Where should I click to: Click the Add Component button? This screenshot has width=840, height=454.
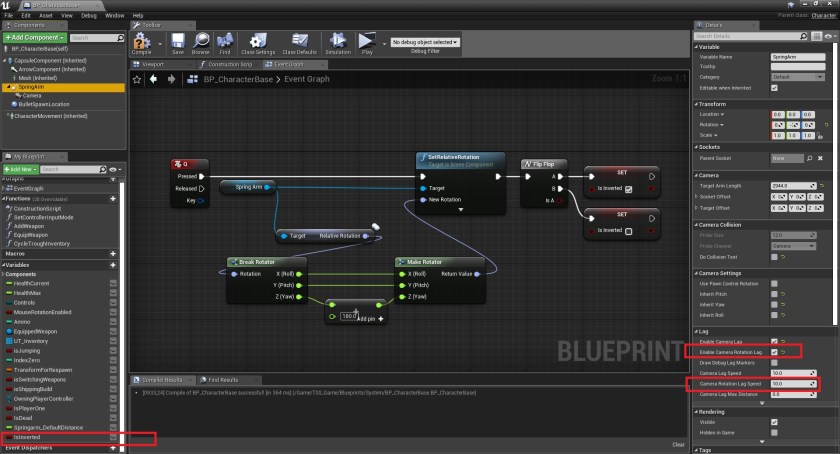[34, 37]
